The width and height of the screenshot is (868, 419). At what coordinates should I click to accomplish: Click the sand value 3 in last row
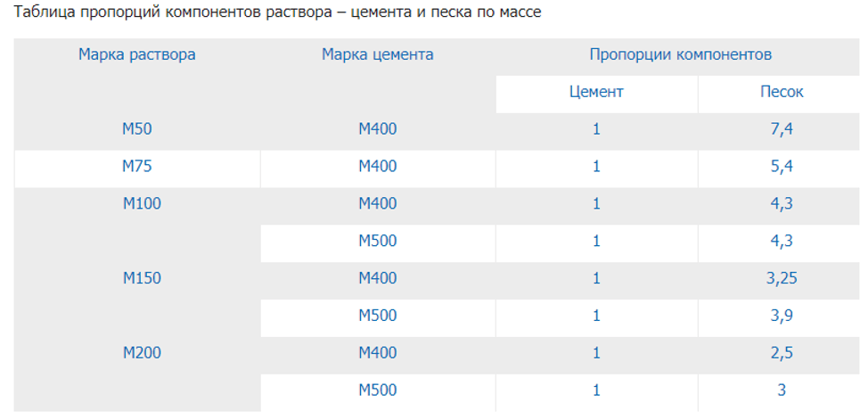782,390
